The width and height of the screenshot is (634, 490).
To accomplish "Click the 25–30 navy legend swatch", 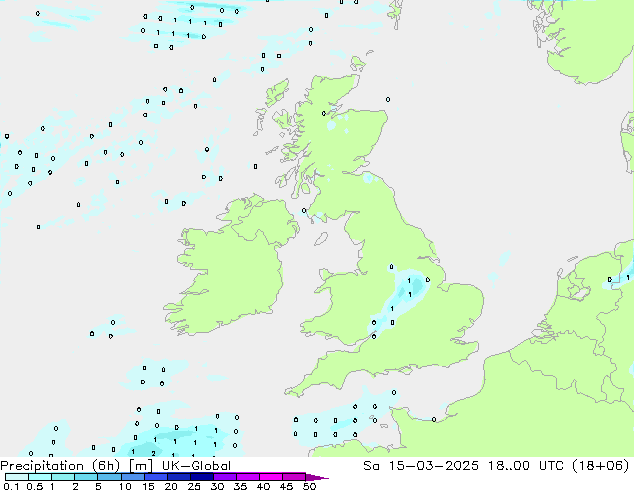I will click(x=201, y=477).
